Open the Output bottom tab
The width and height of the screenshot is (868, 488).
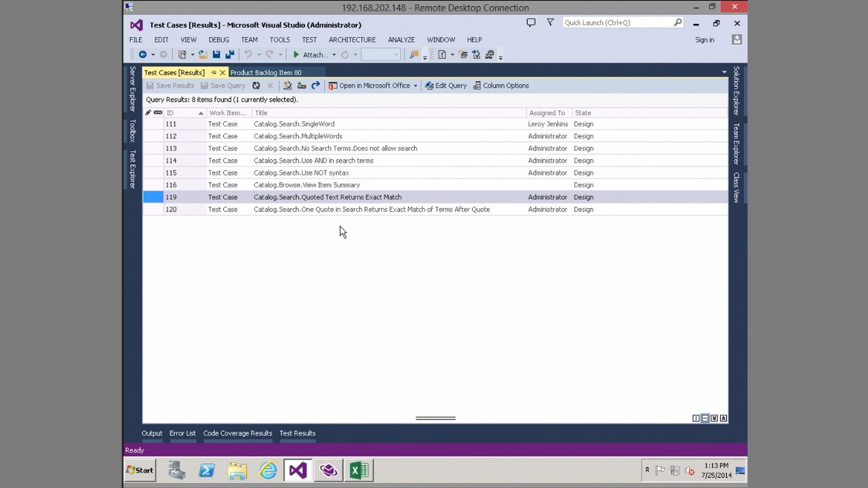152,433
